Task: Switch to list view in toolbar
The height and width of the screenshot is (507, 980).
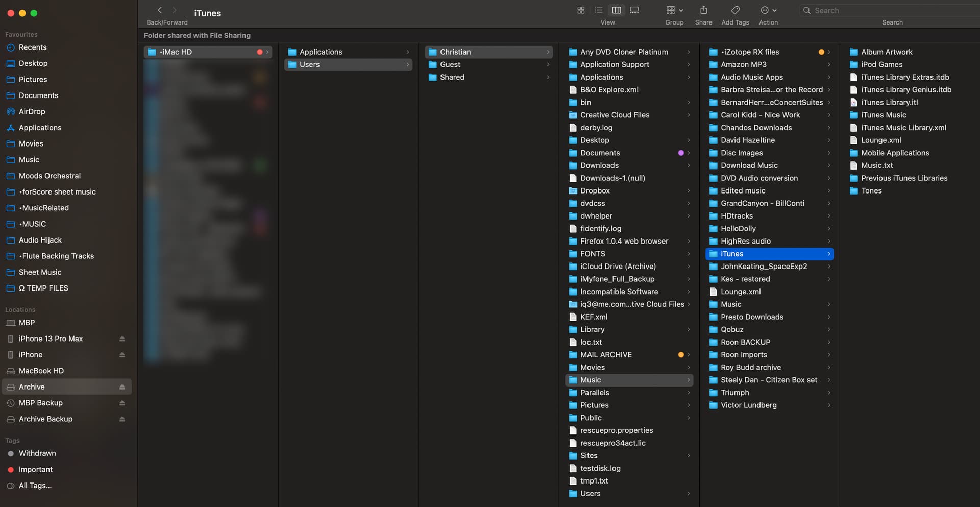Action: pos(599,10)
